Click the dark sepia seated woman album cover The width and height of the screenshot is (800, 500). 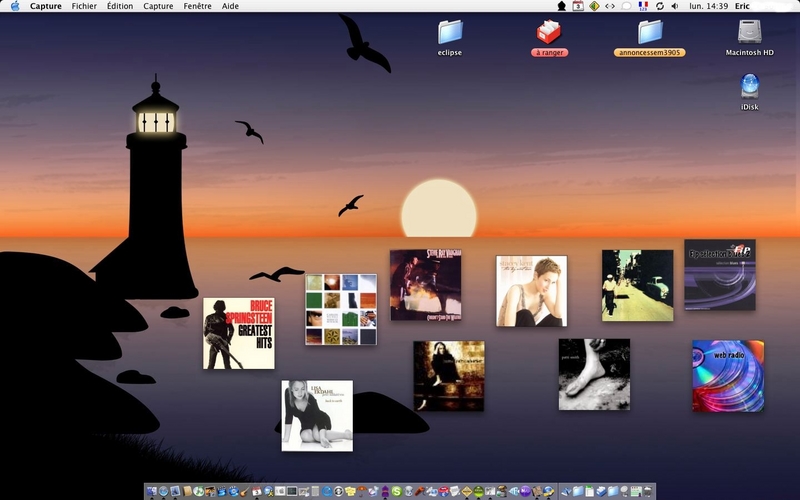tap(448, 376)
